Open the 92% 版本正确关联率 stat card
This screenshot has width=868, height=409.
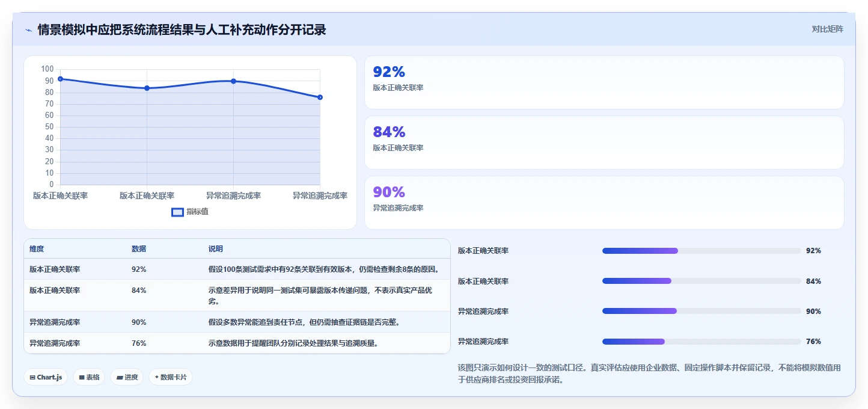point(604,82)
